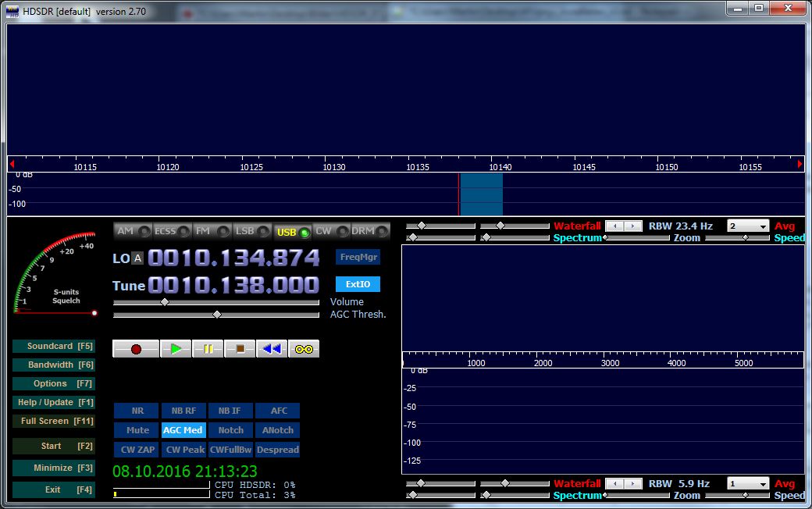Click lower RBW left arrow stepper
Viewport: 812px width, 509px height.
(614, 483)
